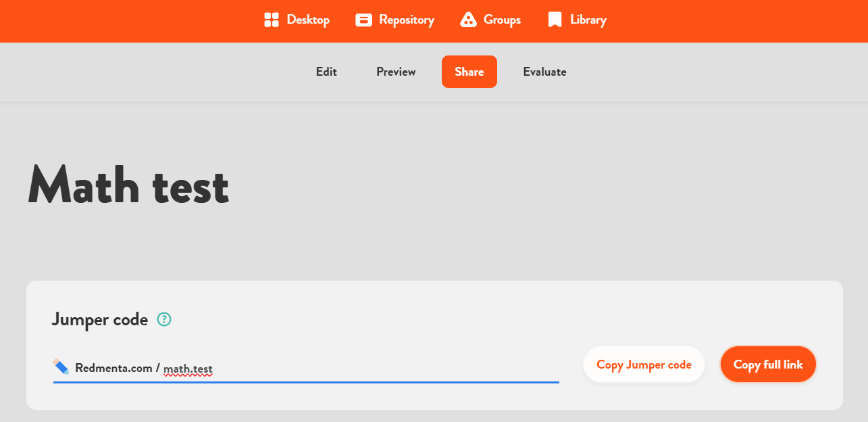Click the Repository box icon
Viewport: 868px width, 422px height.
coord(364,20)
